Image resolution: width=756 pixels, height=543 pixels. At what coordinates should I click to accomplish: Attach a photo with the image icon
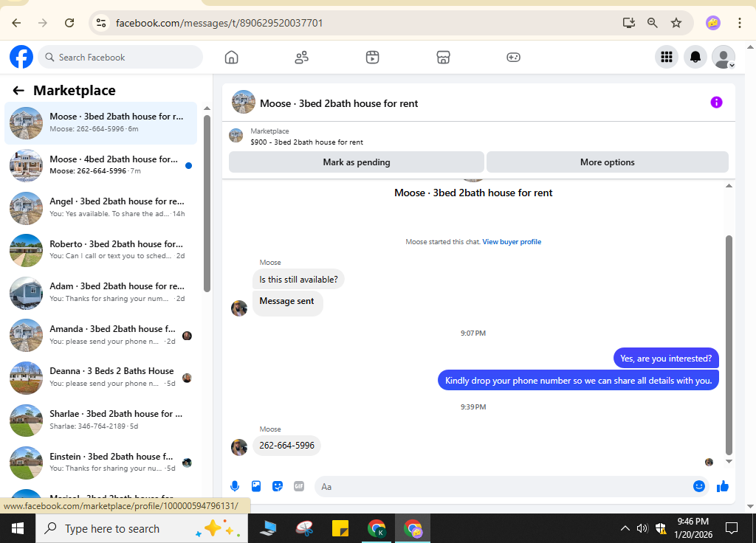tap(256, 486)
